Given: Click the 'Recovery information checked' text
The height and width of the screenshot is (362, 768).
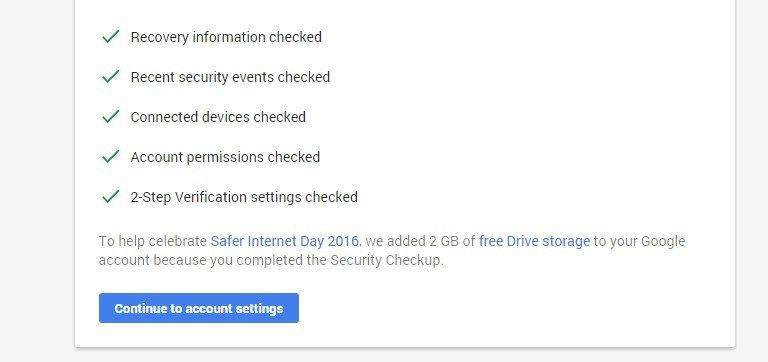Looking at the screenshot, I should [226, 37].
